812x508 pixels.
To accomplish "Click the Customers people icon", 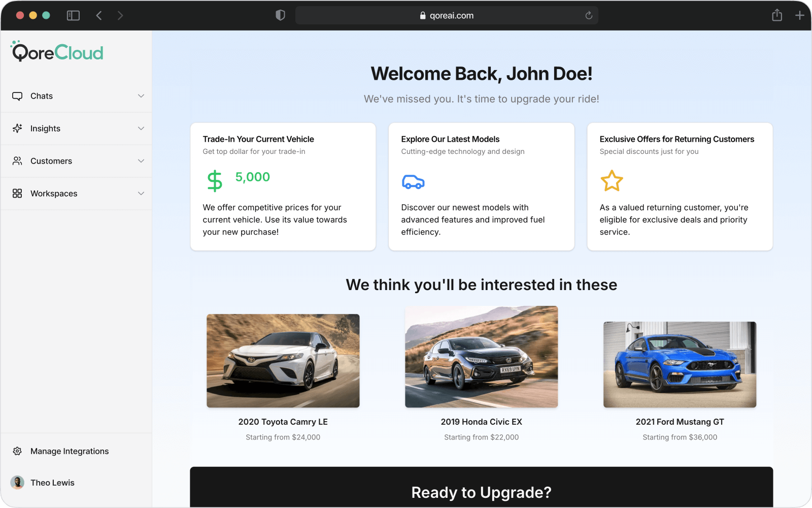I will (17, 161).
